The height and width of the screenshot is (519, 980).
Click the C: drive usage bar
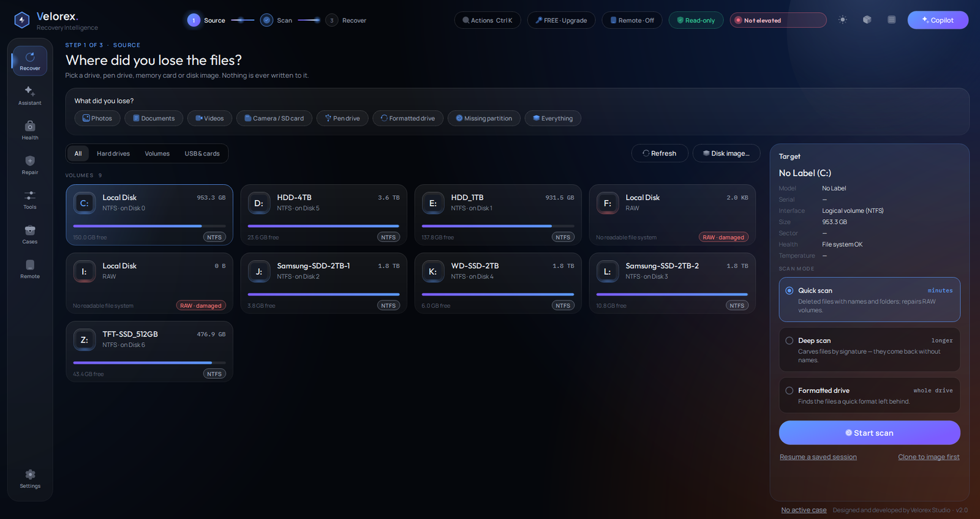point(149,226)
